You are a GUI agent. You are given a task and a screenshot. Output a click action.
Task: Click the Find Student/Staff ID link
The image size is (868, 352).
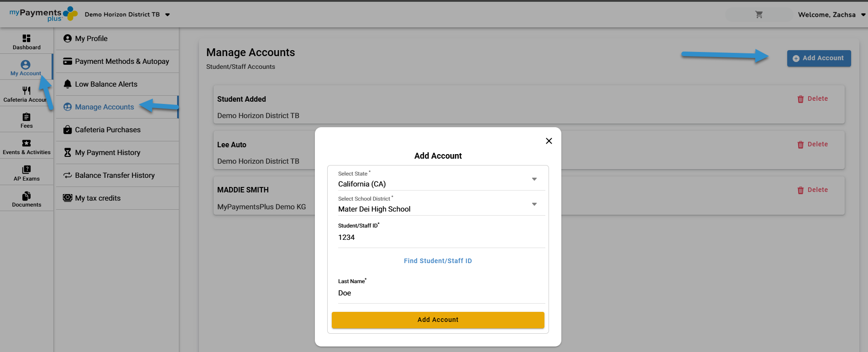[438, 261]
